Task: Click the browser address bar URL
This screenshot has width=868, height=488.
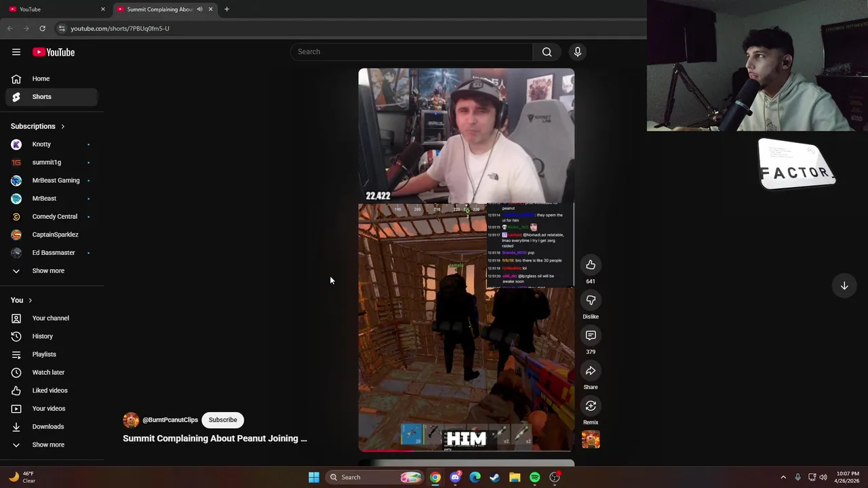Action: click(120, 28)
